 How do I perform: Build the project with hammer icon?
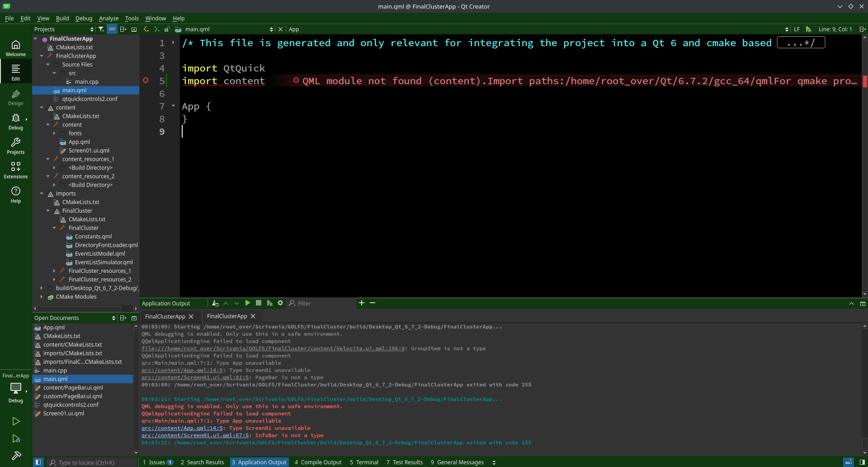[16, 456]
